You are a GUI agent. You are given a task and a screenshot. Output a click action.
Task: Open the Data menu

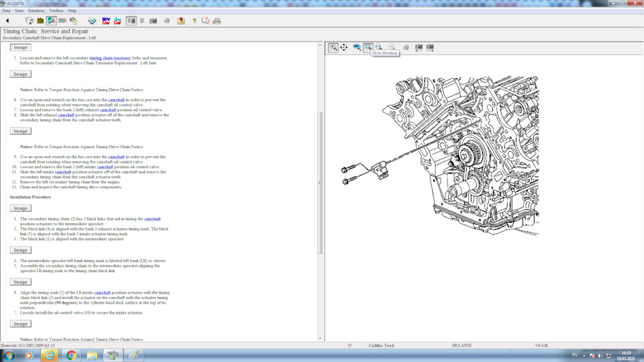(6, 11)
